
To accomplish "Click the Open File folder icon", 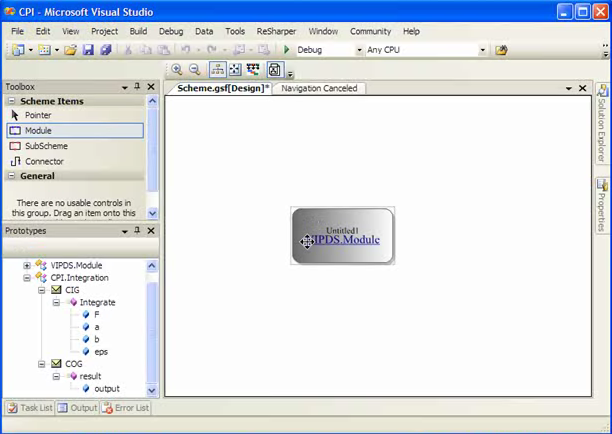I will point(70,50).
